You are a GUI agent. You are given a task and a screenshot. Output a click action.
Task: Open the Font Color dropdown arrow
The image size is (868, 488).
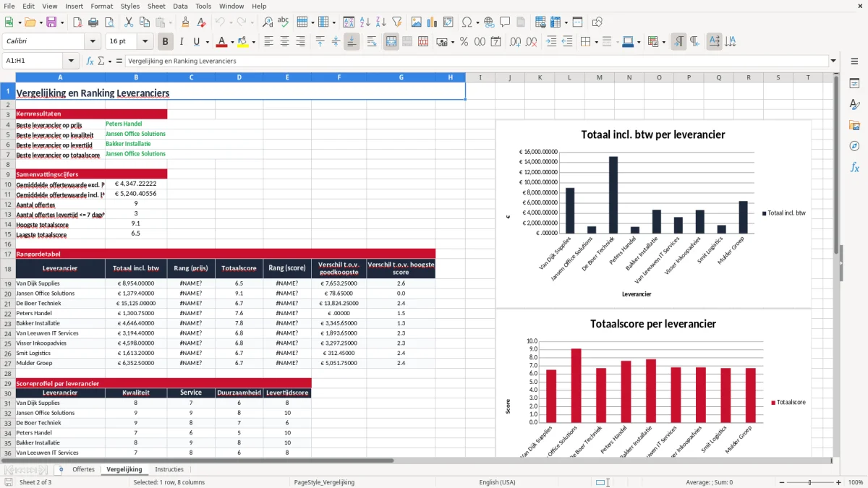coord(232,42)
